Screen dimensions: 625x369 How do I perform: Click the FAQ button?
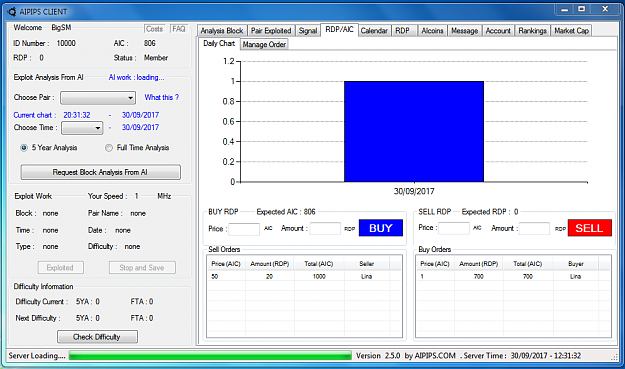179,29
